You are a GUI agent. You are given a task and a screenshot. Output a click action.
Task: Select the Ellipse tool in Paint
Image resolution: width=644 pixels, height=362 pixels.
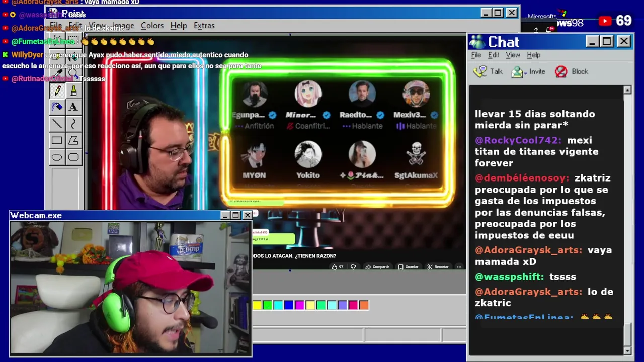click(57, 157)
